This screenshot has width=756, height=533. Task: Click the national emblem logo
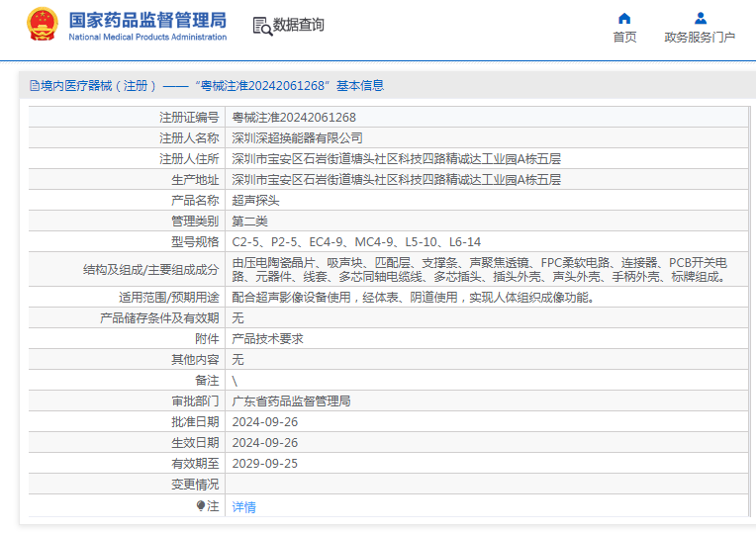click(x=43, y=24)
